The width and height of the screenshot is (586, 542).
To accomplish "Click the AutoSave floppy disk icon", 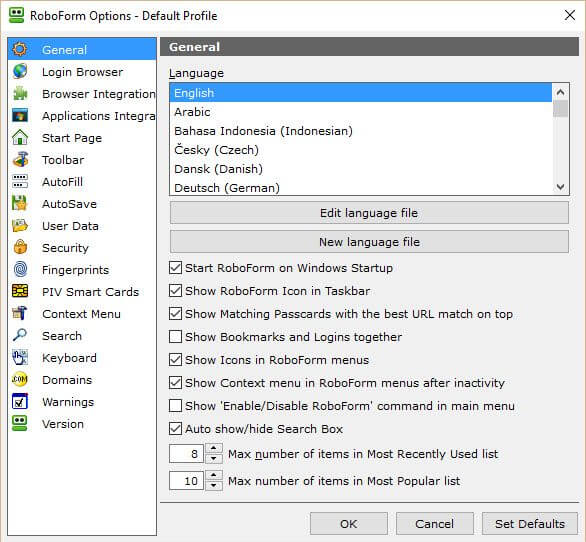I will tap(20, 203).
